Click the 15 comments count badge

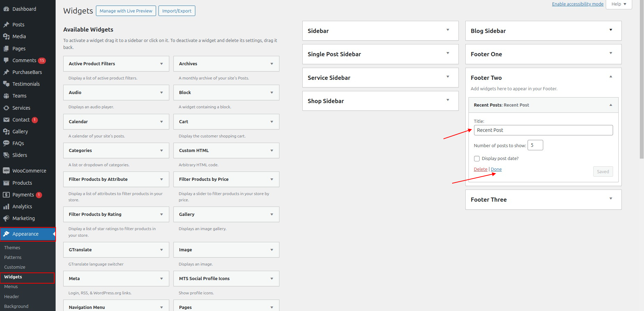pos(42,60)
